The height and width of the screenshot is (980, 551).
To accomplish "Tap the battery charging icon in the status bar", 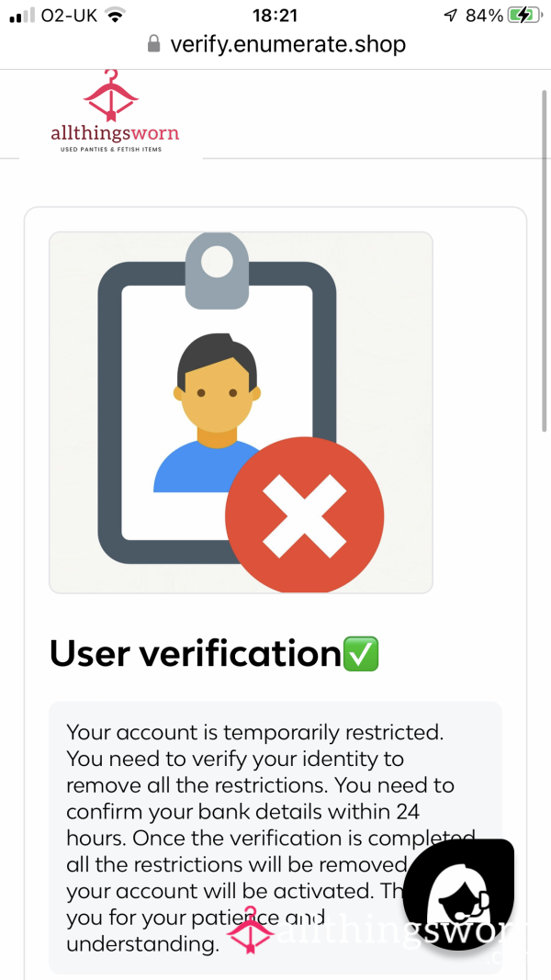I will pos(524,15).
